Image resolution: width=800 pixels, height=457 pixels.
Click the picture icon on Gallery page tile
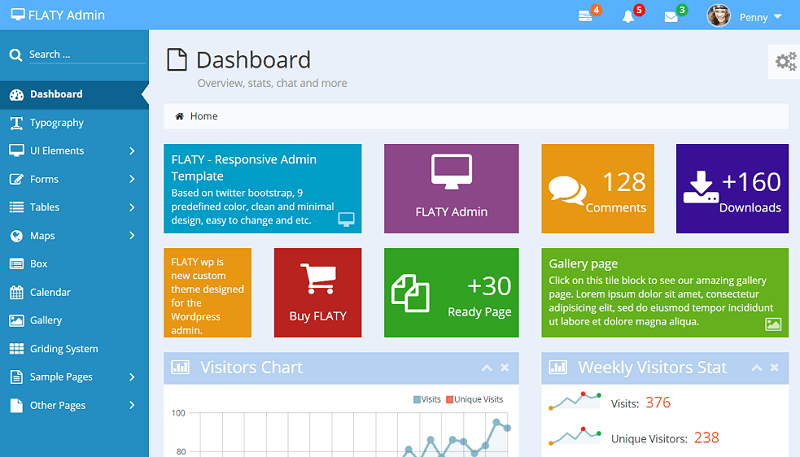point(773,324)
